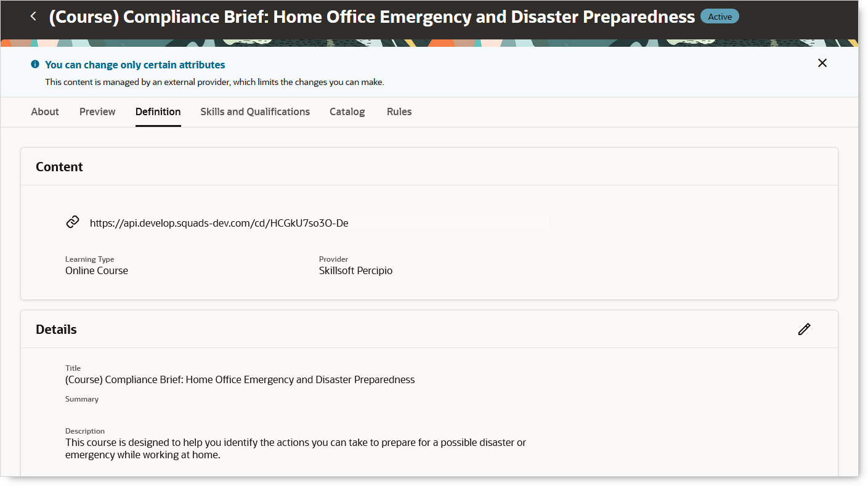The image size is (868, 486).
Task: Click the 'Skillsoft Percipio' provider value
Action: [355, 270]
